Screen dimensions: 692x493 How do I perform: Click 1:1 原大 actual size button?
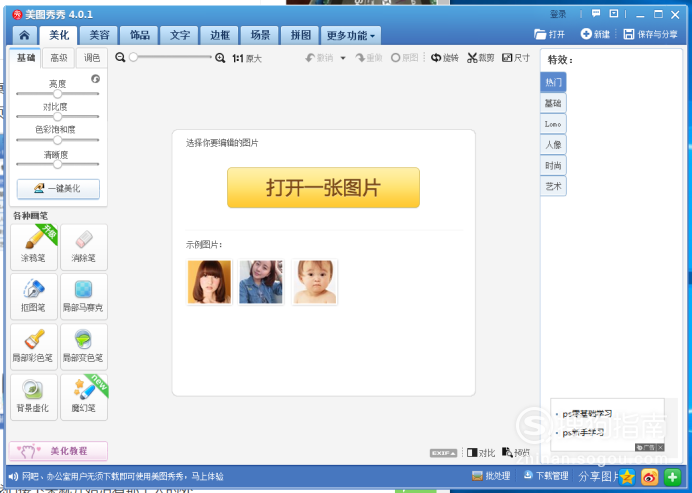(247, 58)
